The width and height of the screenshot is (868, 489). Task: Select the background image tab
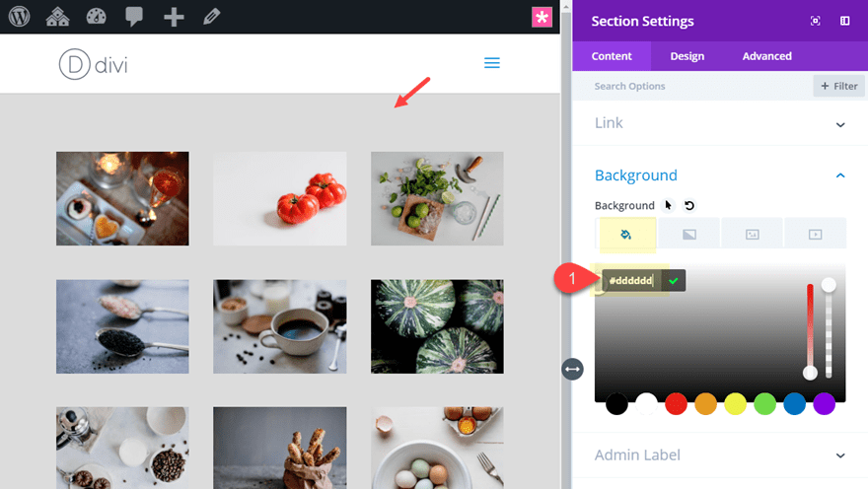pos(753,235)
